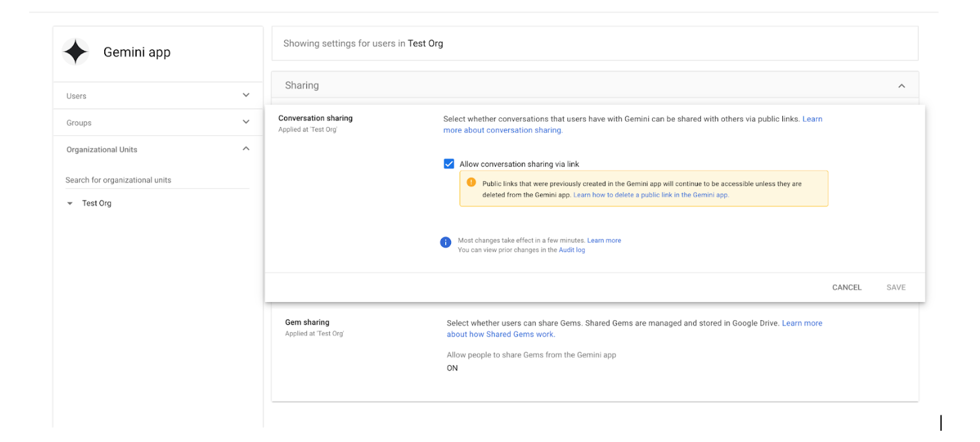This screenshot has width=980, height=442.
Task: Uncheck Allow conversation sharing via link
Action: coord(448,163)
